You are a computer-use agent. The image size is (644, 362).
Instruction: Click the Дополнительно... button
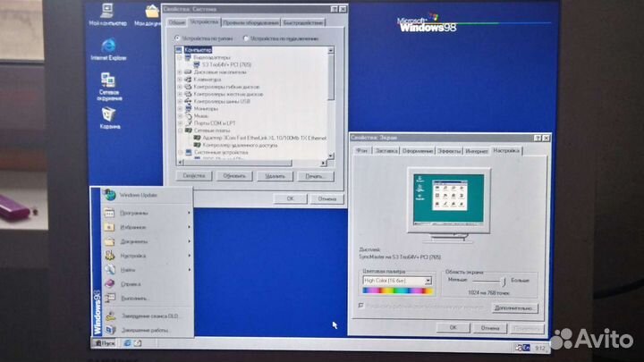(x=514, y=307)
